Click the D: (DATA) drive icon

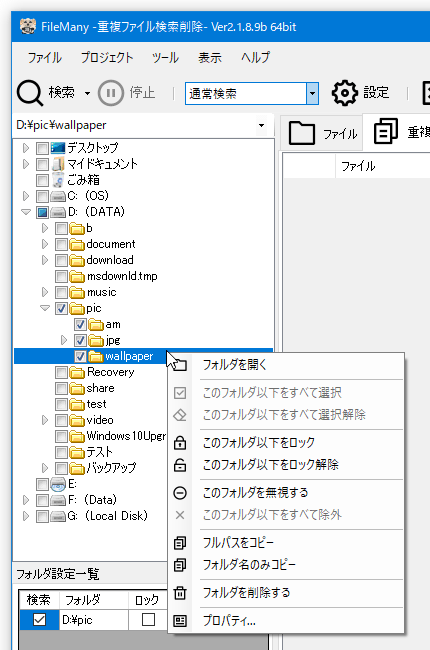click(58, 212)
